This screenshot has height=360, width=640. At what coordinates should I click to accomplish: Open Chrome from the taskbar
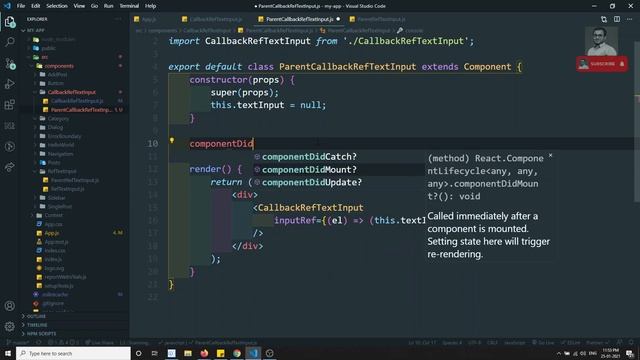click(x=237, y=353)
